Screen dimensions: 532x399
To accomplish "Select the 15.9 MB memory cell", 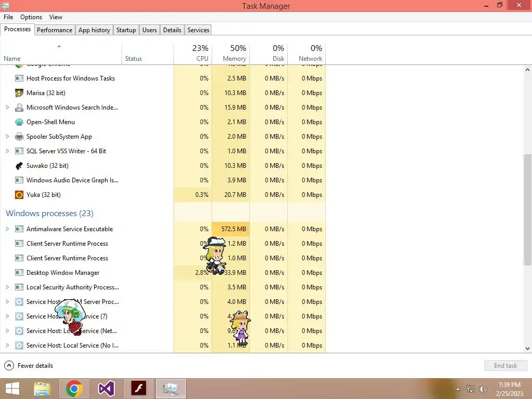I will coord(231,108).
